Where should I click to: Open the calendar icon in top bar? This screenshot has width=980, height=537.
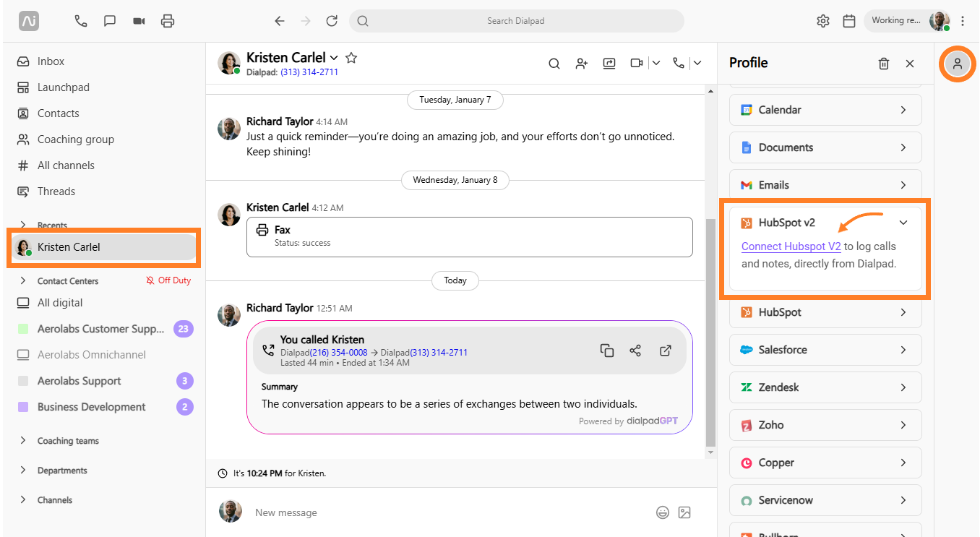(x=849, y=21)
